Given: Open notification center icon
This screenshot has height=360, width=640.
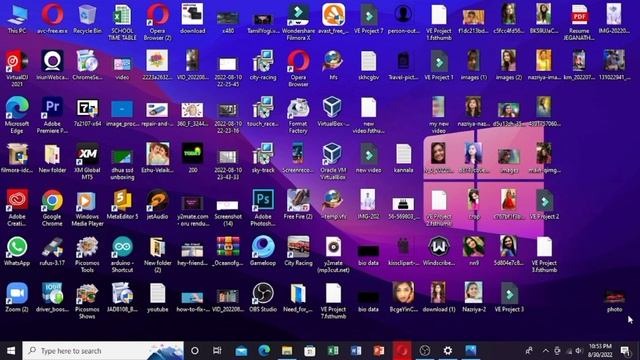Looking at the screenshot, I should [625, 351].
